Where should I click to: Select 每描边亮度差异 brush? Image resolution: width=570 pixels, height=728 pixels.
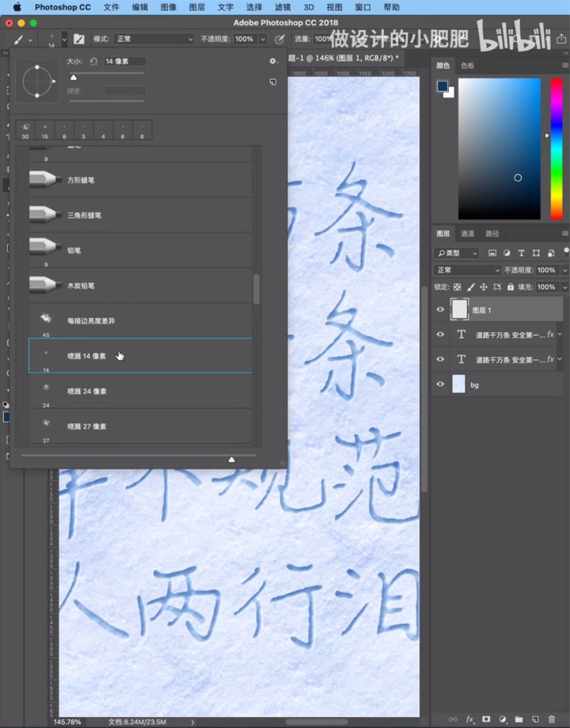pos(140,321)
